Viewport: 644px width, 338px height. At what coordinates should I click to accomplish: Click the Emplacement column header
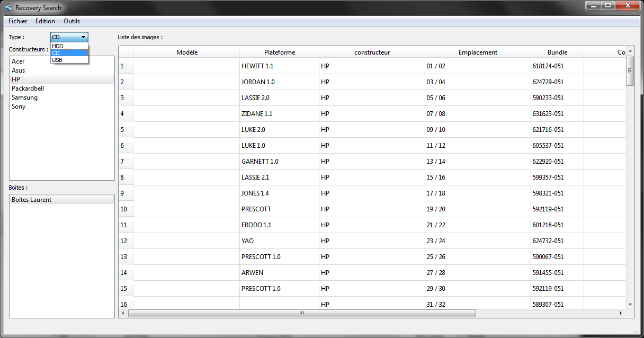(x=478, y=52)
